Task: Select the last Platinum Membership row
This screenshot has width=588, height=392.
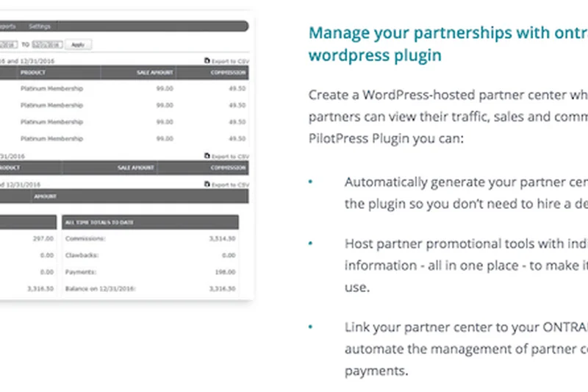Action: coord(62,138)
